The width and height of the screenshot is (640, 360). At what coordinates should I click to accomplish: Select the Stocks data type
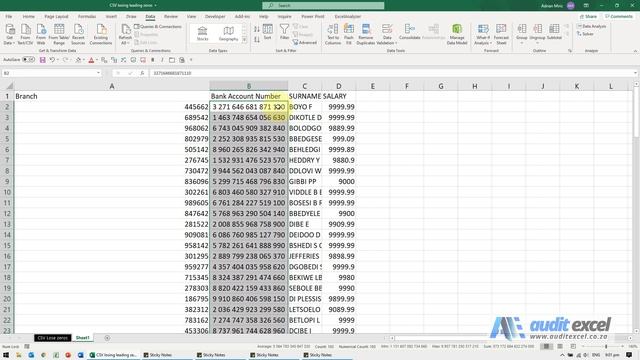[x=202, y=33]
